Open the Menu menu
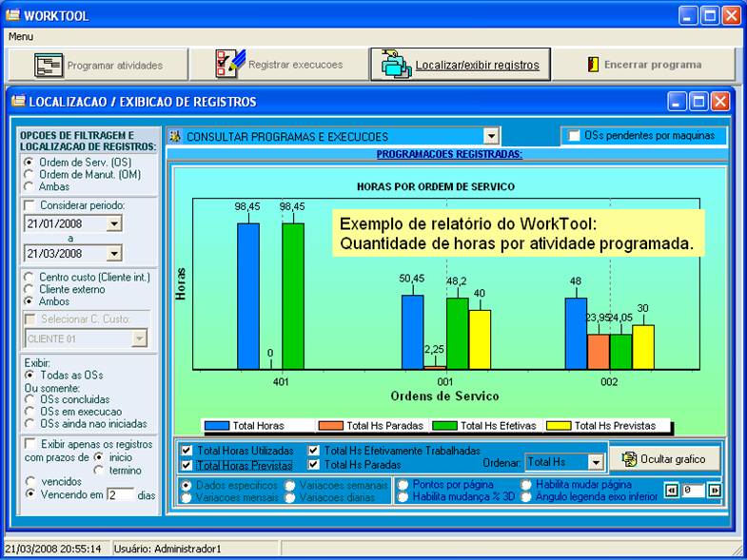This screenshot has width=747, height=560. point(21,37)
